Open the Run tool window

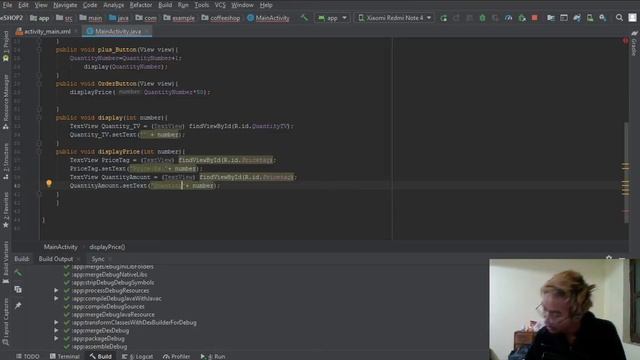point(213,356)
